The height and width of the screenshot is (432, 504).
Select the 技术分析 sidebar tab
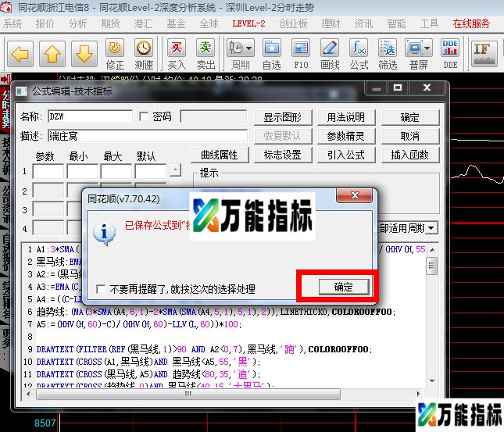(x=5, y=156)
